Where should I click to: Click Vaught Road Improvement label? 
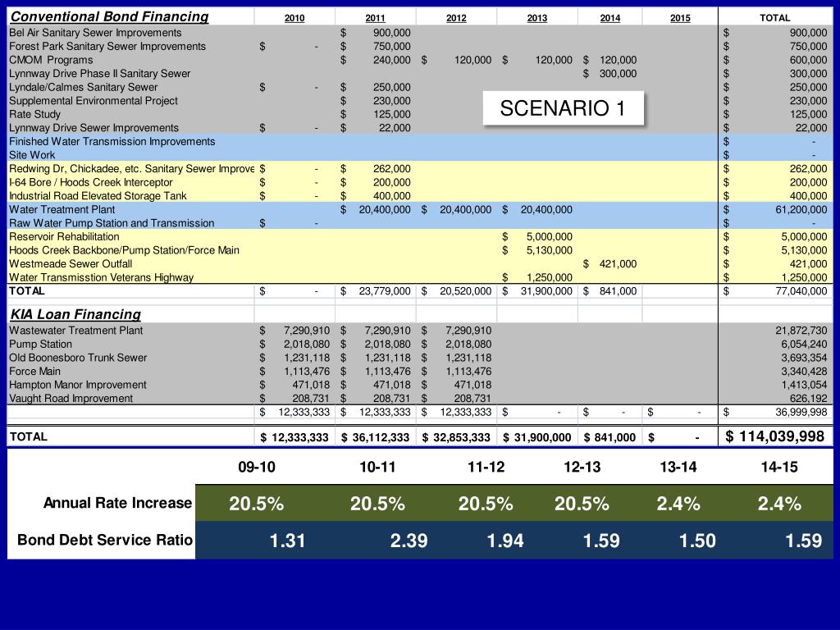tap(71, 399)
